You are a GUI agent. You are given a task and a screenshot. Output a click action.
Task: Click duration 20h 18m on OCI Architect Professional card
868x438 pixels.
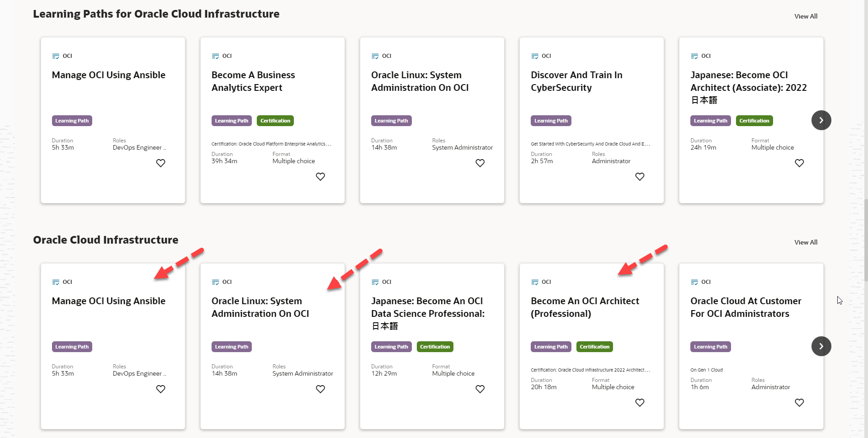tap(543, 387)
